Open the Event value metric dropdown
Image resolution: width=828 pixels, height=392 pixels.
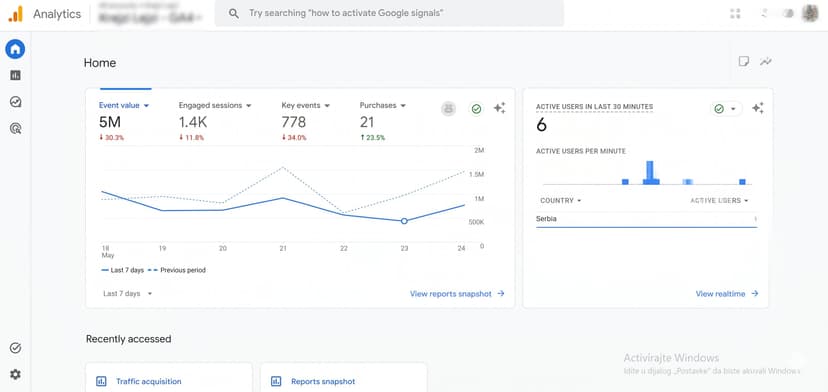click(x=124, y=105)
